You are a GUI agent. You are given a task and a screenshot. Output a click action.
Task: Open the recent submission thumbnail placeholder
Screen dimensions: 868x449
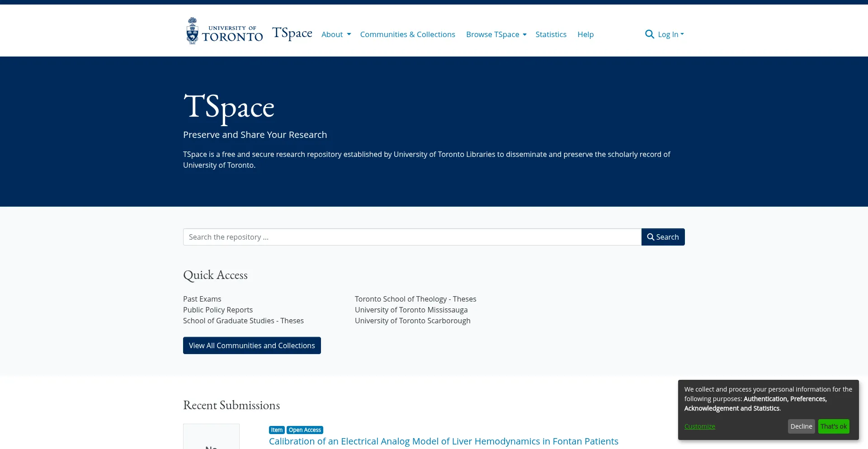click(x=211, y=437)
